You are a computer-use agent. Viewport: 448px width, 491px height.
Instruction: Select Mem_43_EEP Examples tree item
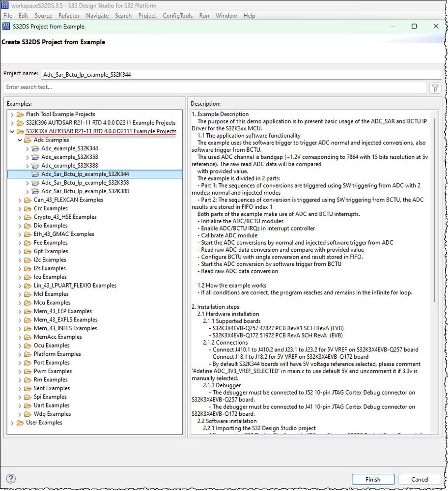point(62,311)
